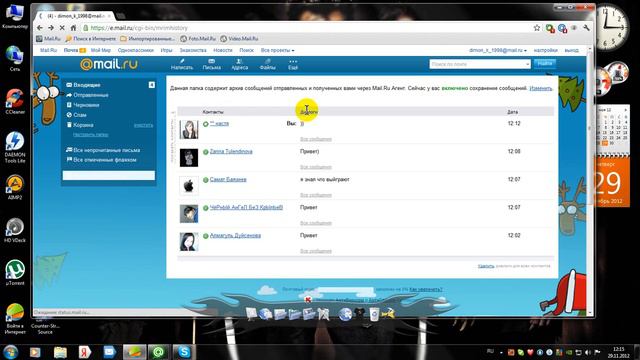The image size is (640, 360).
Task: Open the Video.Mail.Ru bookmark
Action: tap(239, 39)
